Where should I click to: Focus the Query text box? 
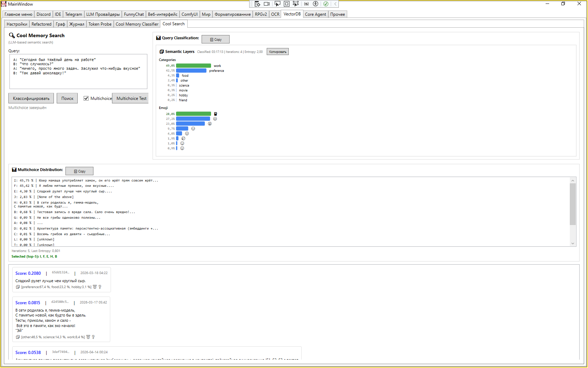click(78, 71)
